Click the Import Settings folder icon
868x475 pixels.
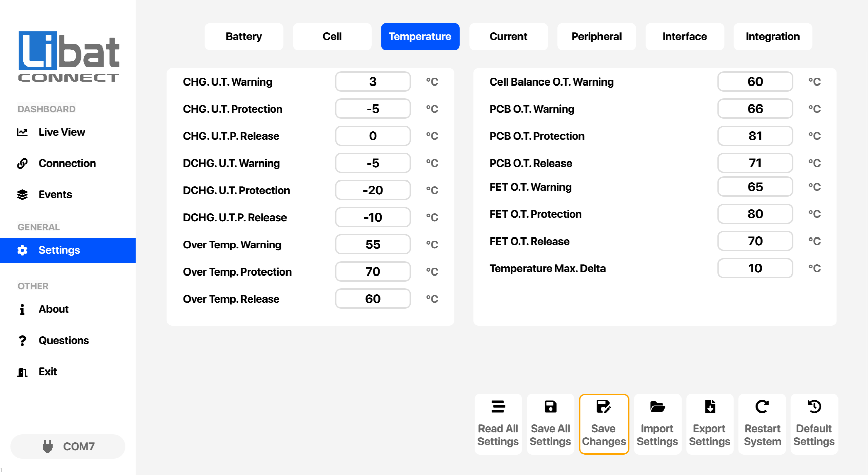pyautogui.click(x=657, y=406)
